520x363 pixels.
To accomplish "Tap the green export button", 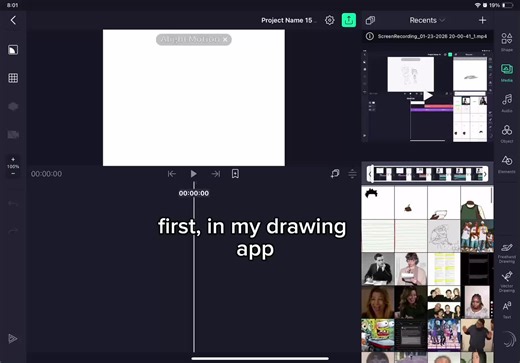I will click(x=349, y=20).
